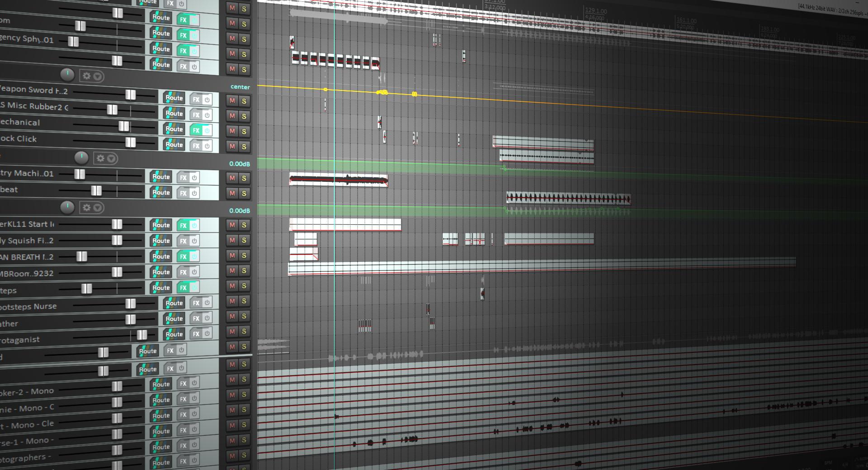Solo the Protaganist track
Screen dimensions: 868x470
pos(244,331)
